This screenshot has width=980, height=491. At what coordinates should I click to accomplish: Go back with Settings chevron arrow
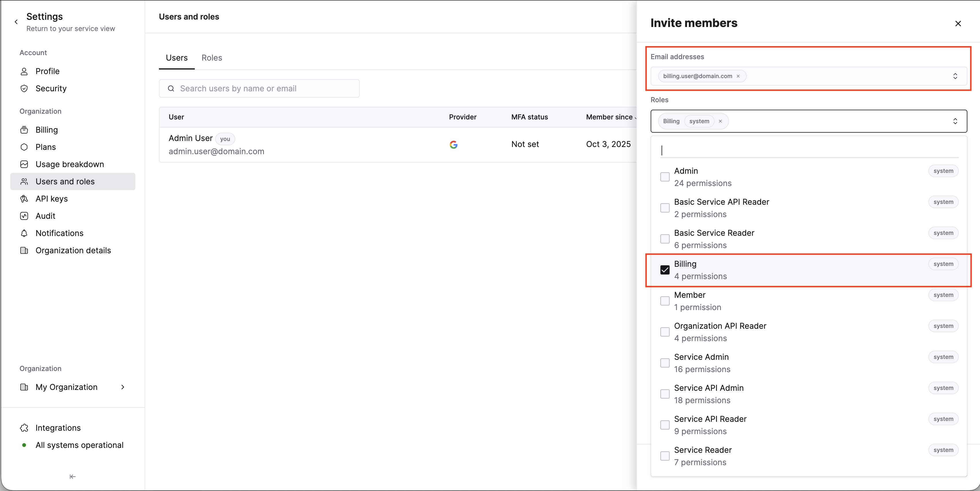click(x=16, y=22)
